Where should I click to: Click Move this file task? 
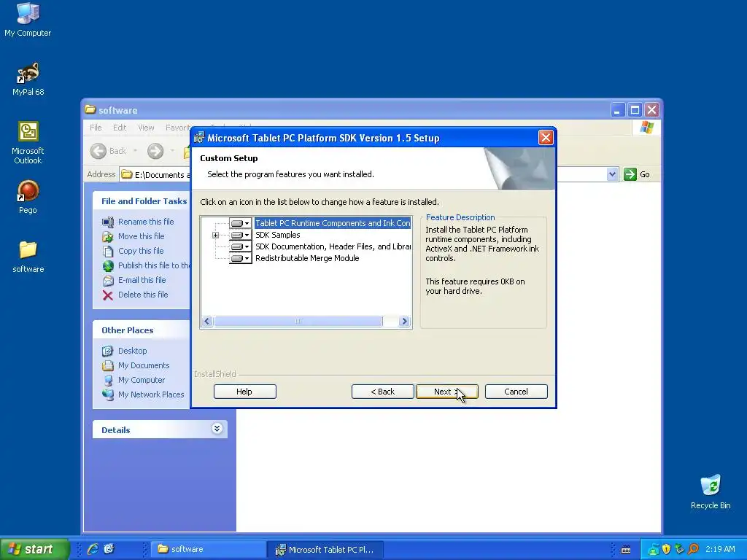click(141, 236)
